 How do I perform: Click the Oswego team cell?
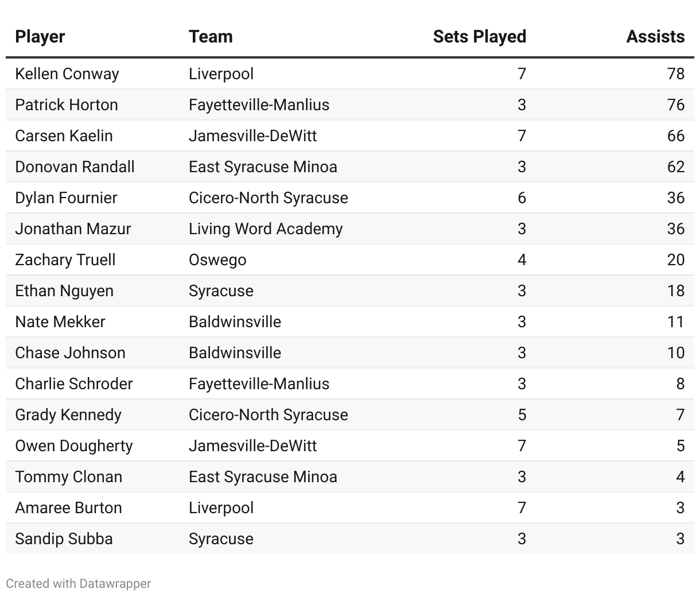pos(217,260)
